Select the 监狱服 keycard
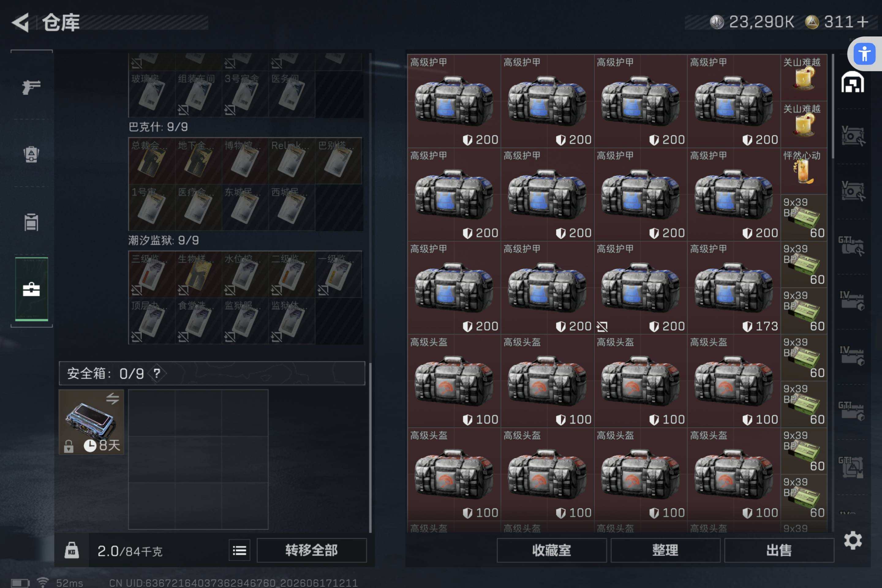The height and width of the screenshot is (588, 882). 245,321
